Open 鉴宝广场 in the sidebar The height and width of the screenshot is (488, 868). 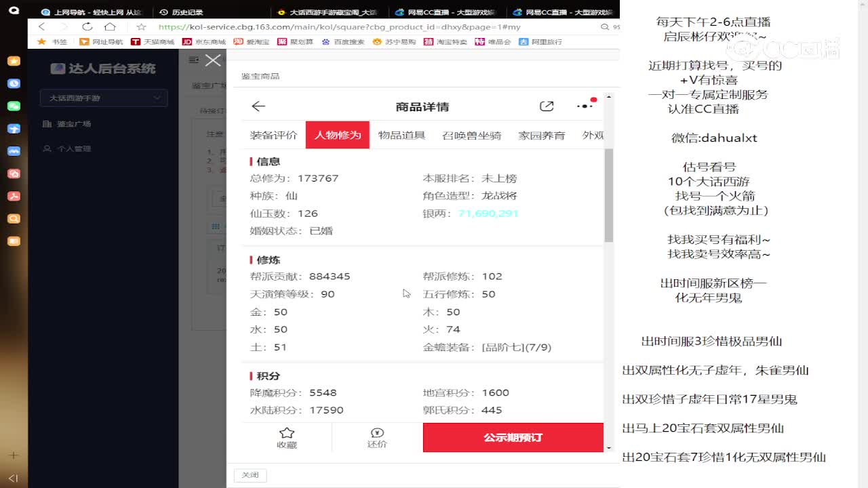[x=67, y=124]
